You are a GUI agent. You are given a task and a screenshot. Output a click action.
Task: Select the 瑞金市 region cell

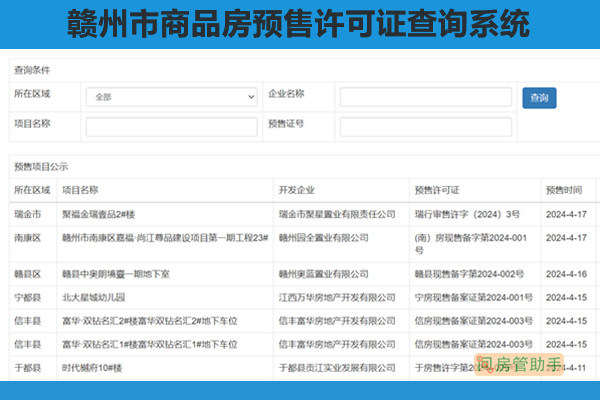(28, 214)
